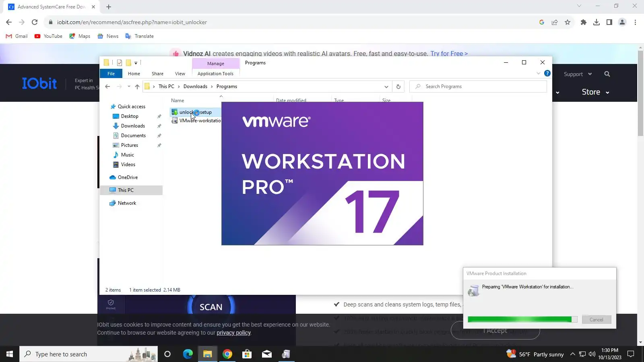The image size is (644, 362).
Task: Go back in File Explorer
Action: [x=107, y=86]
